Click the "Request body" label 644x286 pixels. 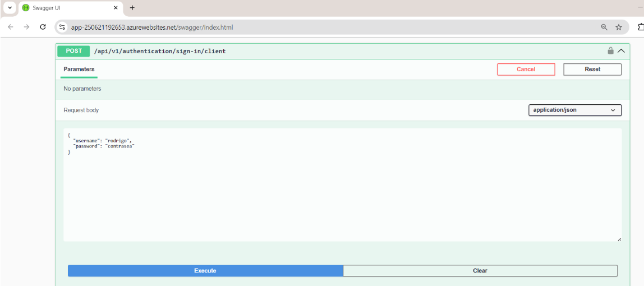point(81,110)
